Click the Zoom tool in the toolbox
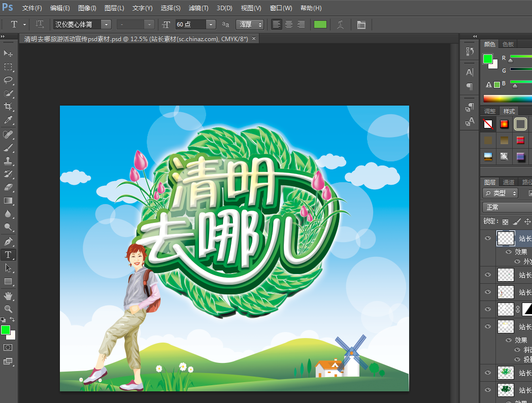The width and height of the screenshot is (532, 403). pos(8,309)
